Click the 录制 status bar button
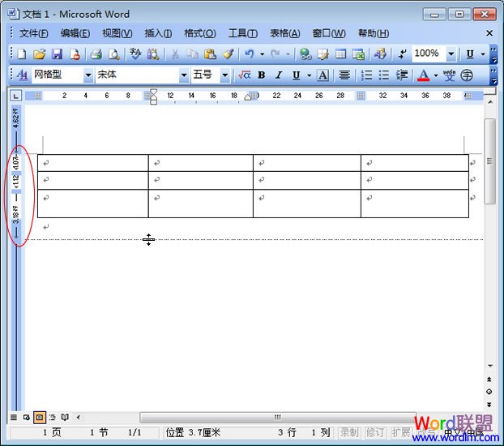 [x=348, y=433]
